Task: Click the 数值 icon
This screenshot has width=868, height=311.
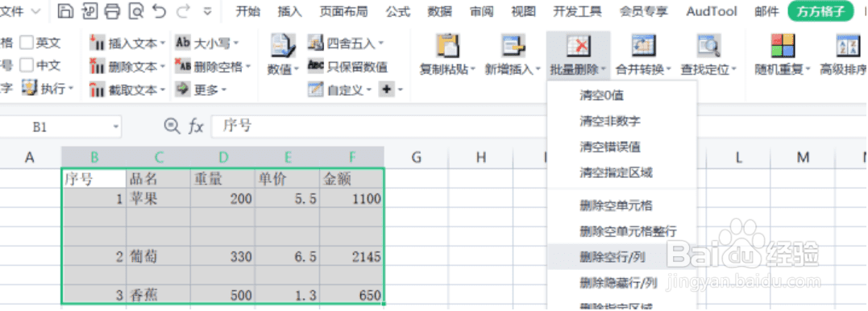Action: 283,46
